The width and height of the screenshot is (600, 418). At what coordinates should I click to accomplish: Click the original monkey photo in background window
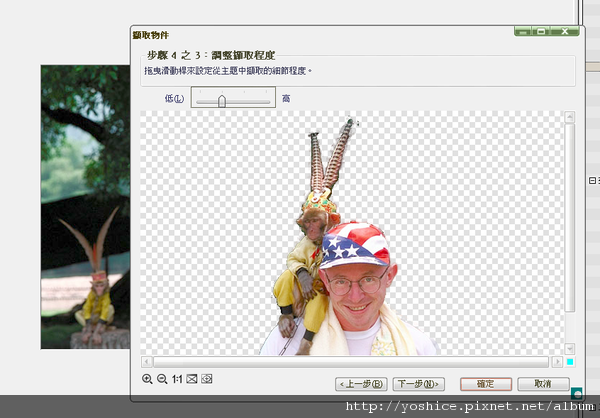[x=86, y=207]
